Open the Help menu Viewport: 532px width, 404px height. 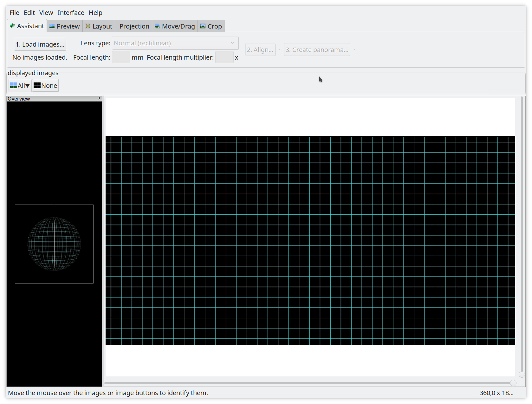(x=95, y=13)
